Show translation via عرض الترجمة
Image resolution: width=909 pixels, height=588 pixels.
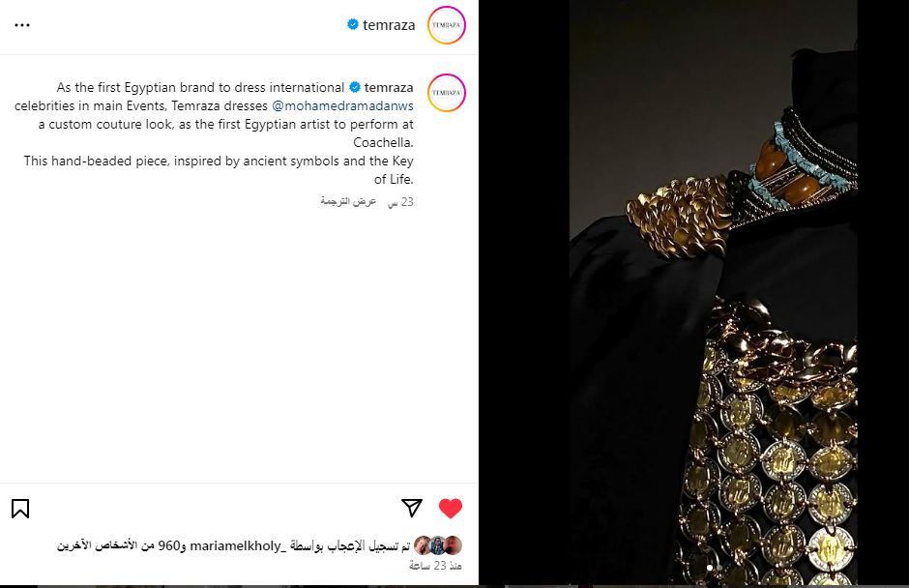(348, 201)
